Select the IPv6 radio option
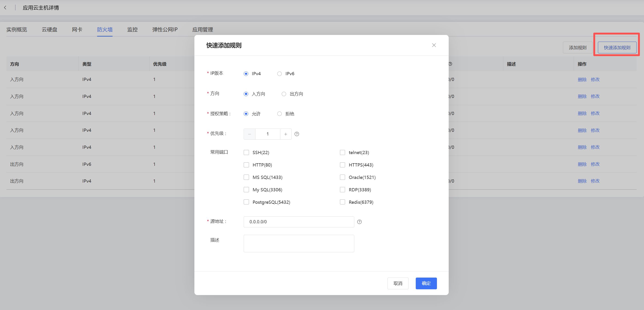This screenshot has width=644, height=310. [279, 74]
